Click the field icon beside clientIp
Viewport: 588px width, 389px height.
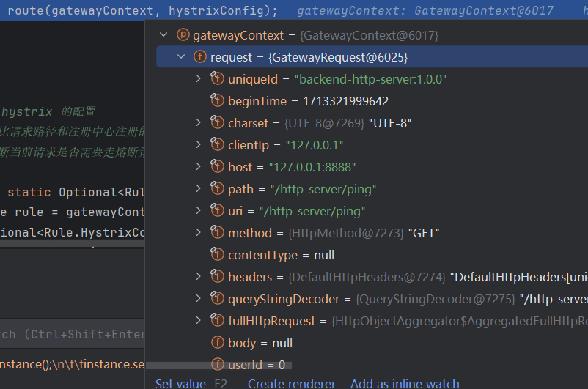tap(216, 145)
